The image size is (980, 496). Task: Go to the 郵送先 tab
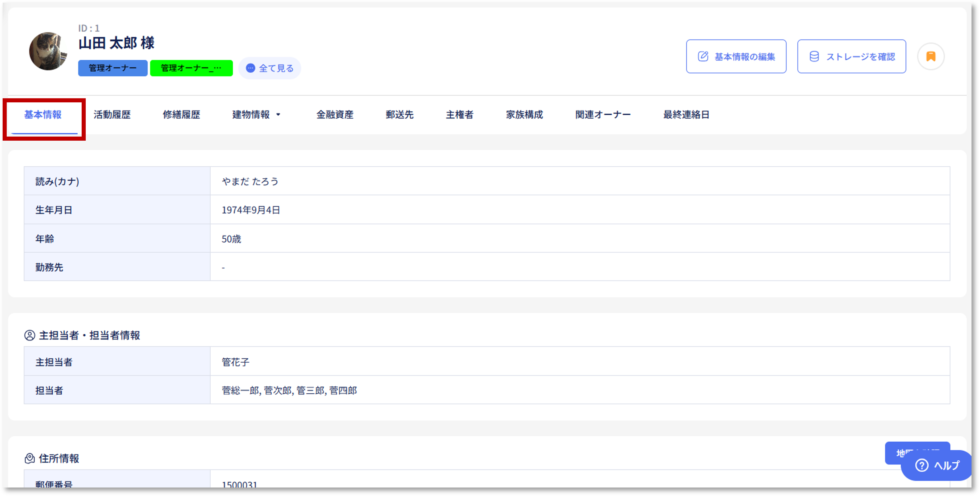399,115
